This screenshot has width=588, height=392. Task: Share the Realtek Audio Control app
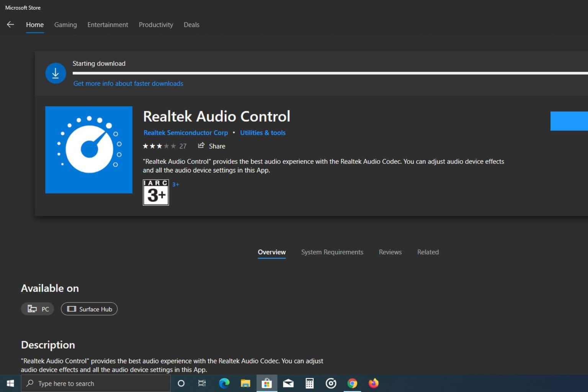[x=212, y=146]
